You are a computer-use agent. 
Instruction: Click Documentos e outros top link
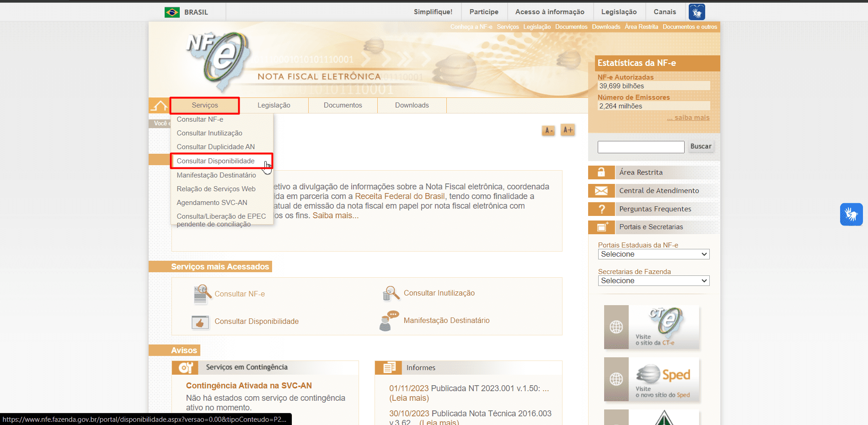pyautogui.click(x=690, y=27)
